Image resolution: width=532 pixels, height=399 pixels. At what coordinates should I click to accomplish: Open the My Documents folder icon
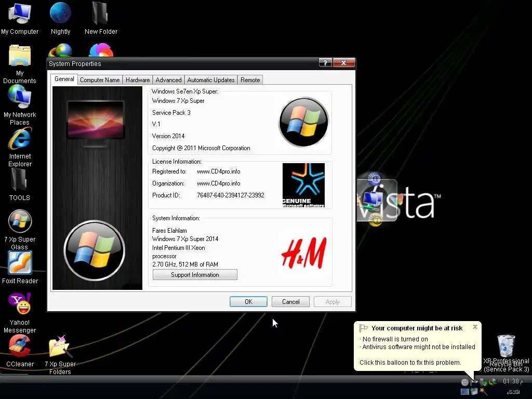point(20,64)
